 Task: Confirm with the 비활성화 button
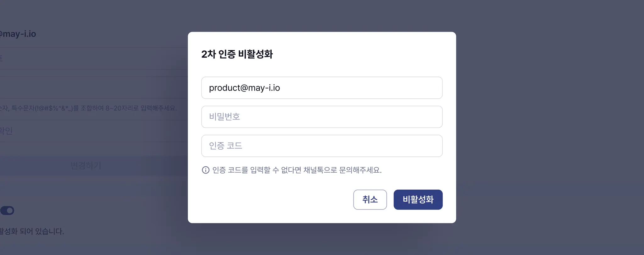418,200
